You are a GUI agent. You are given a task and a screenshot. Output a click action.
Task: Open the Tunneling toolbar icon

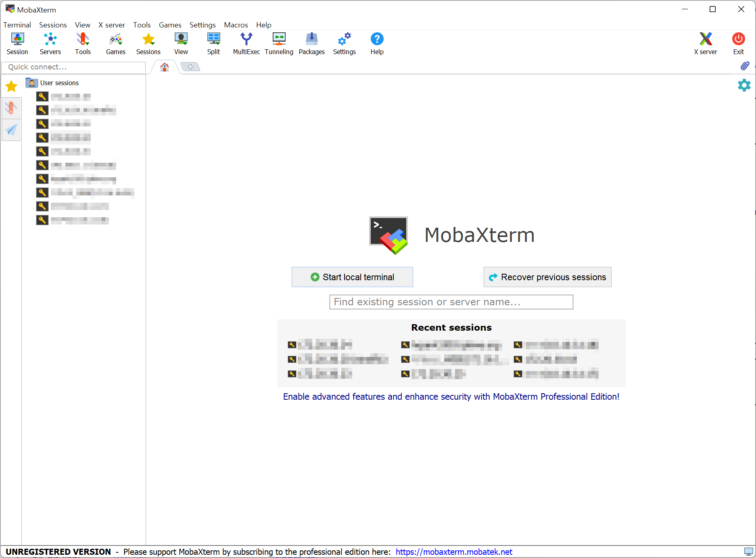click(x=279, y=44)
